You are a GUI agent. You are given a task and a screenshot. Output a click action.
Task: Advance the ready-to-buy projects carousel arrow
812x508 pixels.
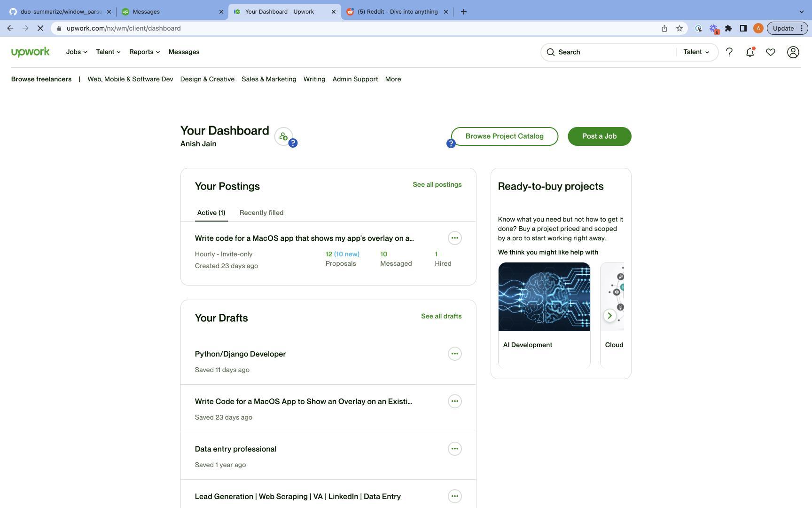click(x=609, y=316)
